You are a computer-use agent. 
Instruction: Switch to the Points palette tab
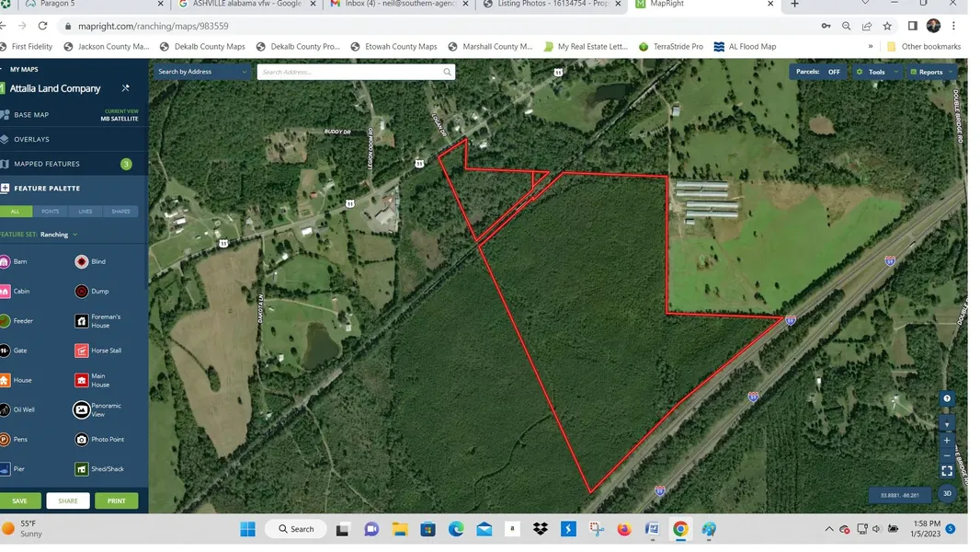[51, 212]
